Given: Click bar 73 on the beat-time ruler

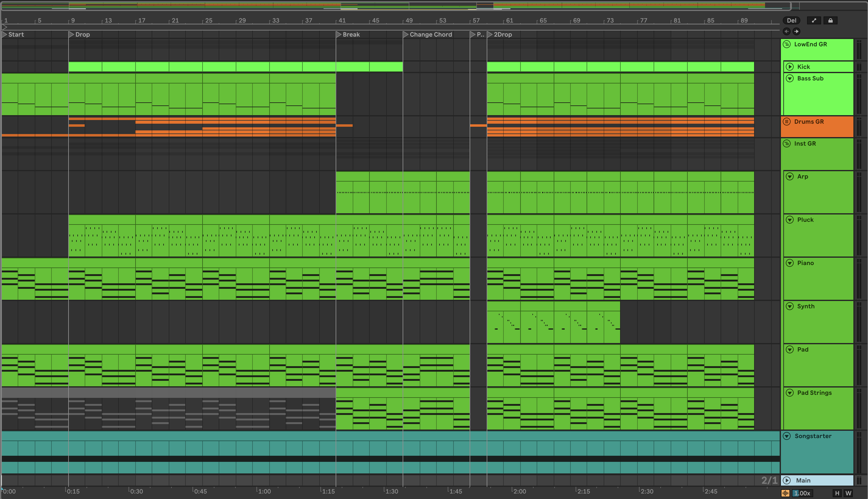Looking at the screenshot, I should [610, 21].
